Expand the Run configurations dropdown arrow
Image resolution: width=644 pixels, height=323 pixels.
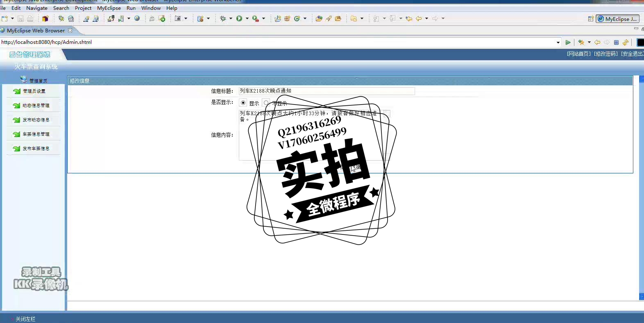click(x=247, y=18)
